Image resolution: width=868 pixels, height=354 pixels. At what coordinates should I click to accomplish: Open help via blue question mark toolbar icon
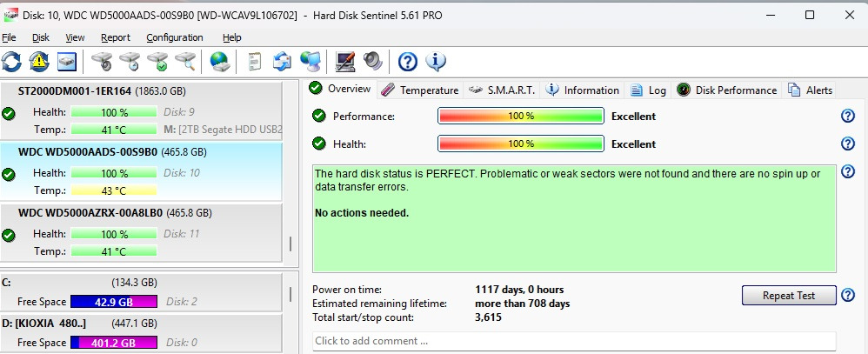pos(407,62)
